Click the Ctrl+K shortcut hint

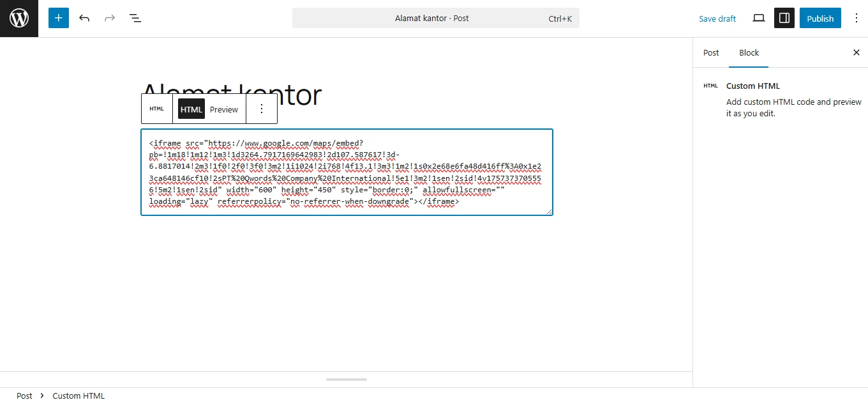pyautogui.click(x=560, y=19)
